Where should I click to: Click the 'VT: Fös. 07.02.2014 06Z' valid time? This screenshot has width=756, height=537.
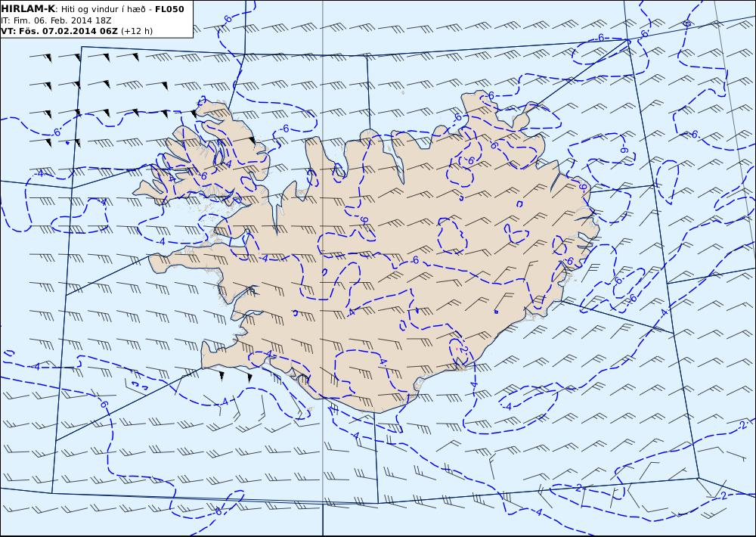[x=59, y=31]
